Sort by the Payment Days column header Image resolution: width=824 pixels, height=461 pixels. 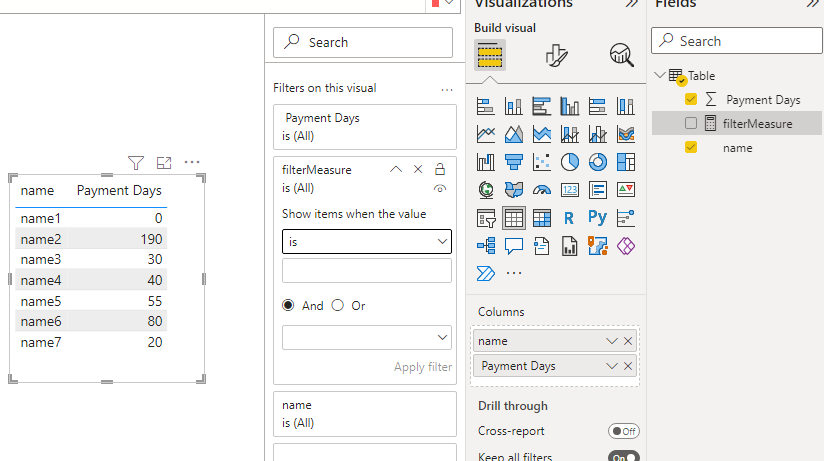click(119, 190)
